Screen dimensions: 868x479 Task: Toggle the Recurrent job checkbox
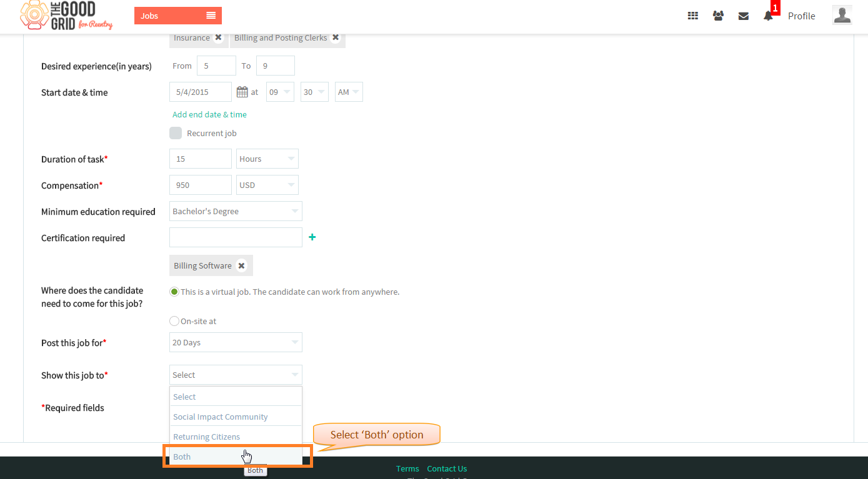(176, 133)
